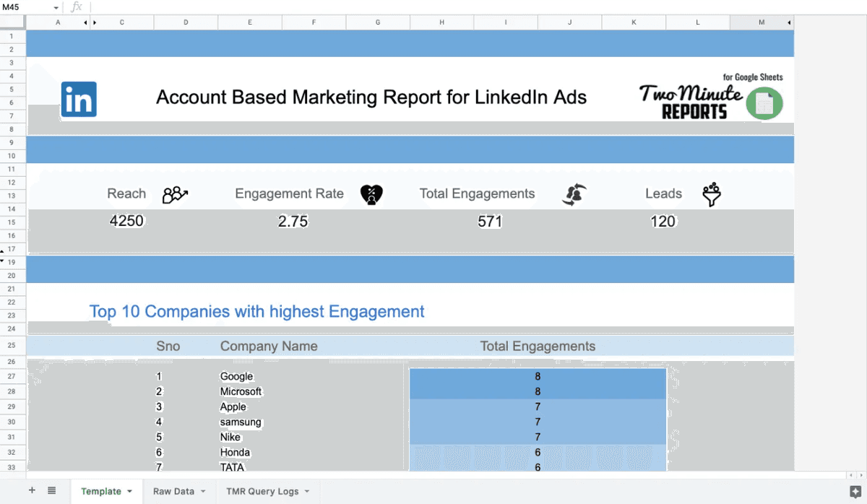Click the Microsoft company cell
The image size is (867, 504).
point(241,391)
